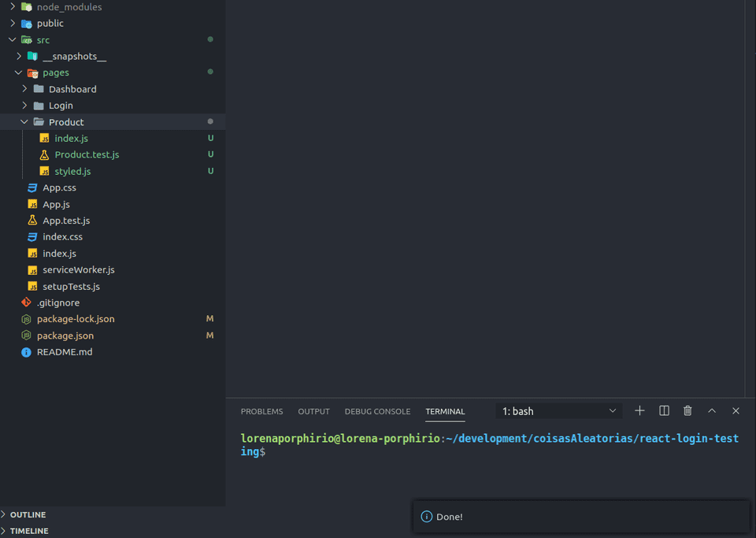Switch to the OUTPUT tab
Screen dimensions: 756x538
coord(313,412)
